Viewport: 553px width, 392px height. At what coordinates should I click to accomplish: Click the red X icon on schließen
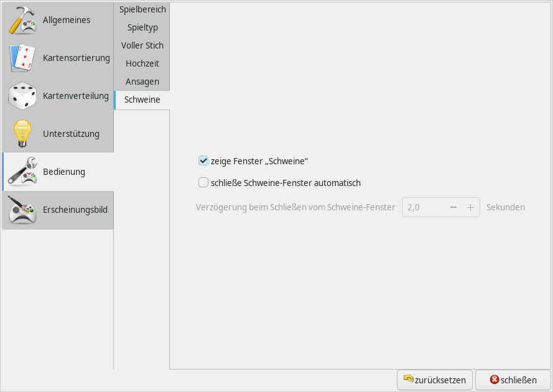[495, 380]
